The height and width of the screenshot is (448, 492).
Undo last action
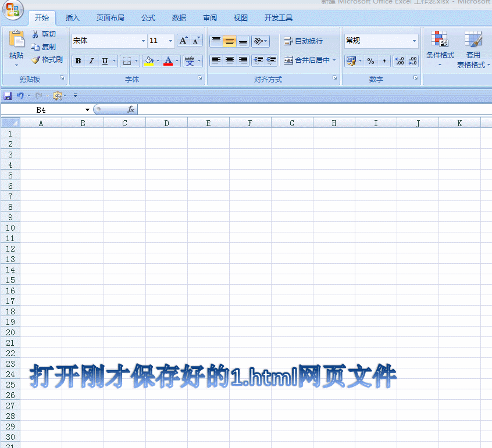[20, 96]
